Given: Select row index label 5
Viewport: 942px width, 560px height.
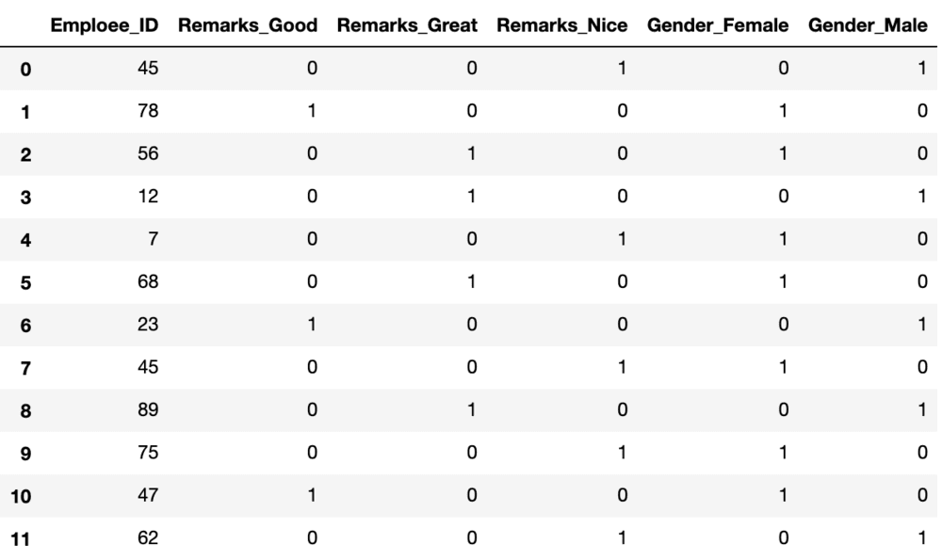Looking at the screenshot, I should click(x=27, y=280).
